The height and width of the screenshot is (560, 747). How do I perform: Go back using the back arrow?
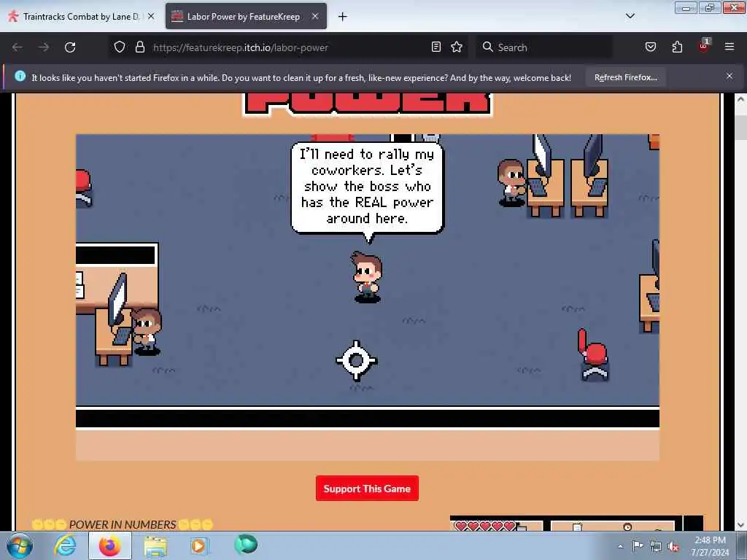pyautogui.click(x=18, y=47)
